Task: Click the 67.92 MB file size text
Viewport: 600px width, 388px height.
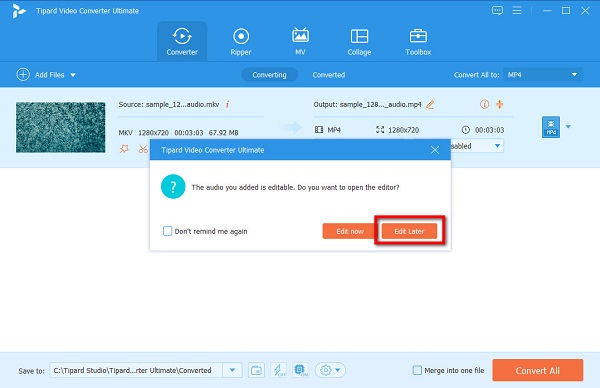Action: tap(223, 133)
